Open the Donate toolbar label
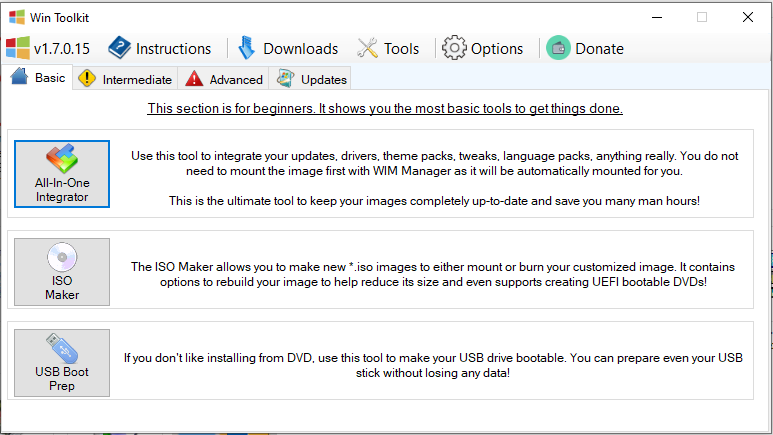 [599, 49]
